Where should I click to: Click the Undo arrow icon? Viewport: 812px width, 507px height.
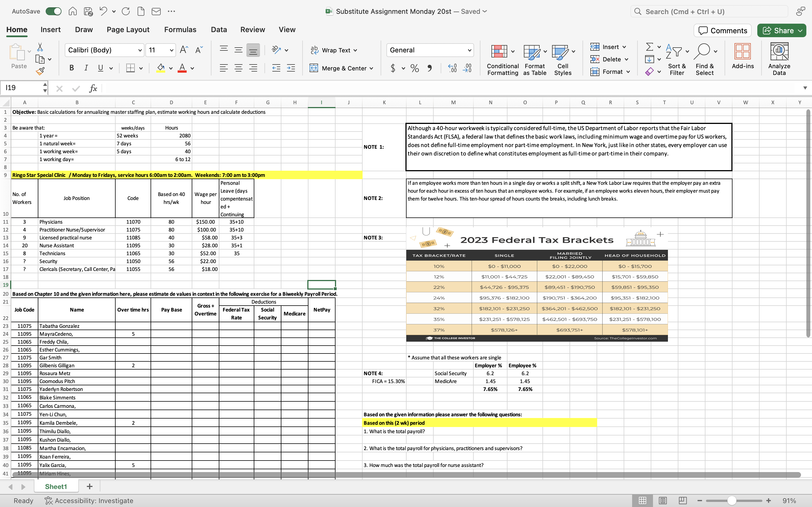(103, 11)
